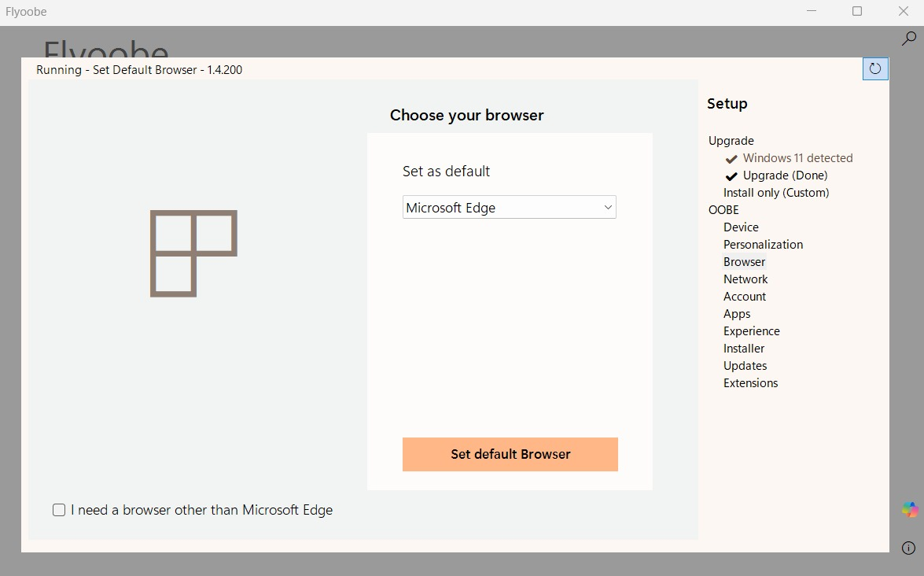Select the Windows 11 detected entry
Image resolution: width=924 pixels, height=576 pixels.
click(x=797, y=158)
